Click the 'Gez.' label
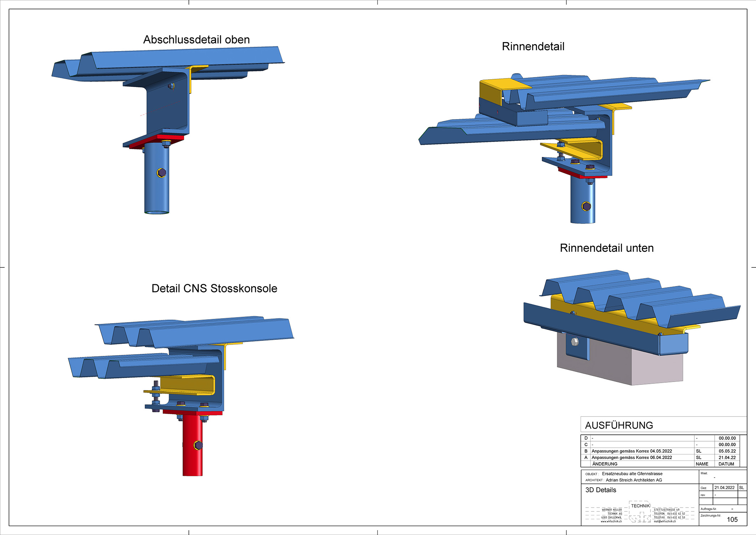Viewport: 756px width, 535px height. (x=704, y=488)
